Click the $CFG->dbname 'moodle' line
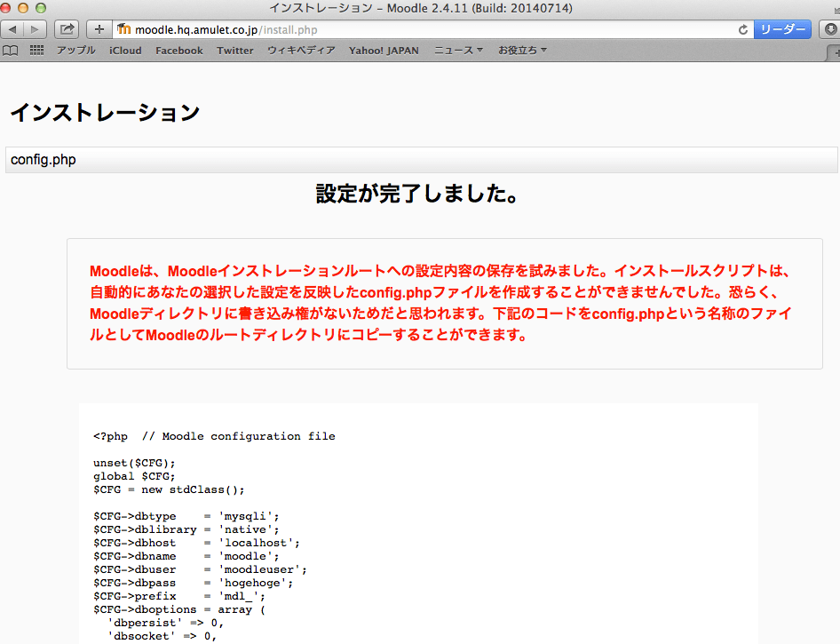Screen dimensions: 840x644 pyautogui.click(x=186, y=556)
